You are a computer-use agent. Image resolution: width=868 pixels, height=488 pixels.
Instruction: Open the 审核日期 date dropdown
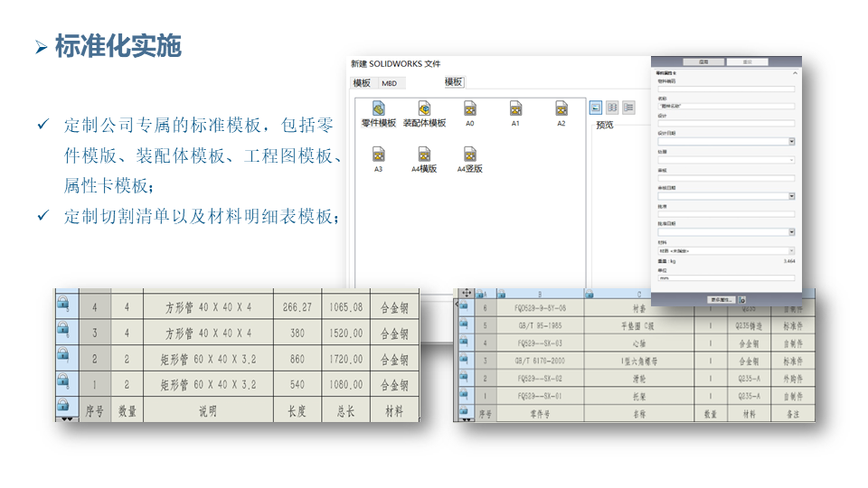click(x=792, y=196)
